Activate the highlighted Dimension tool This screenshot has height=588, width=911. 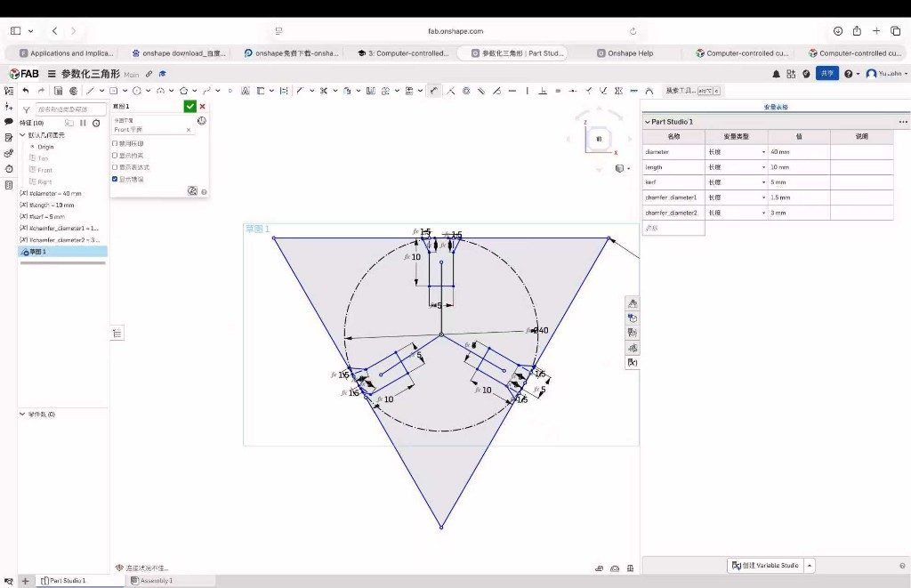(x=434, y=91)
